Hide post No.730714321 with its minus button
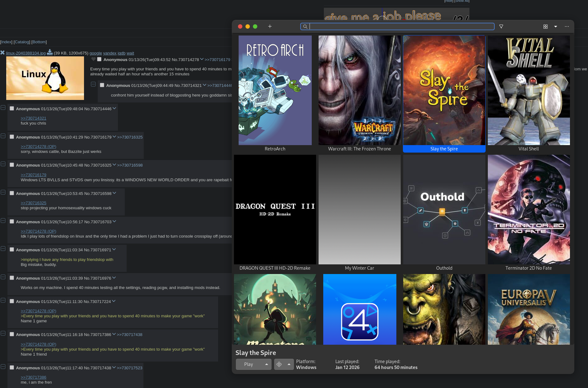 [93, 84]
